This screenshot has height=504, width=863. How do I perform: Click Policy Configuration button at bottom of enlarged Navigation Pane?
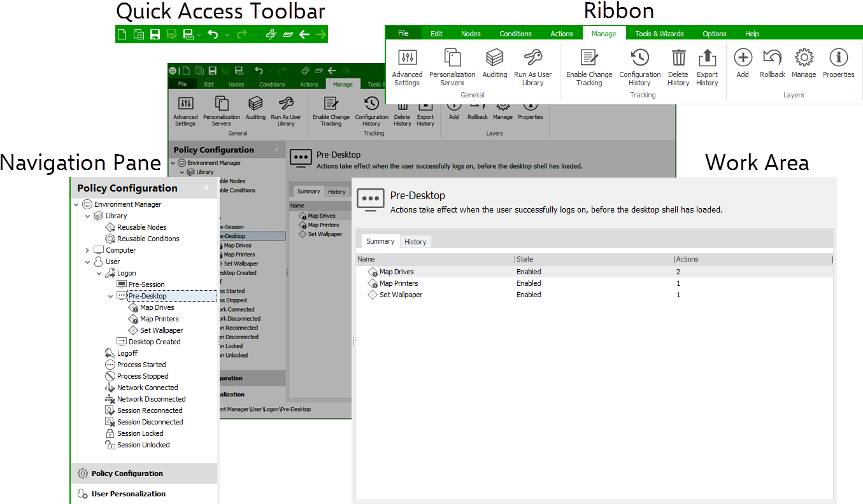coord(144,473)
